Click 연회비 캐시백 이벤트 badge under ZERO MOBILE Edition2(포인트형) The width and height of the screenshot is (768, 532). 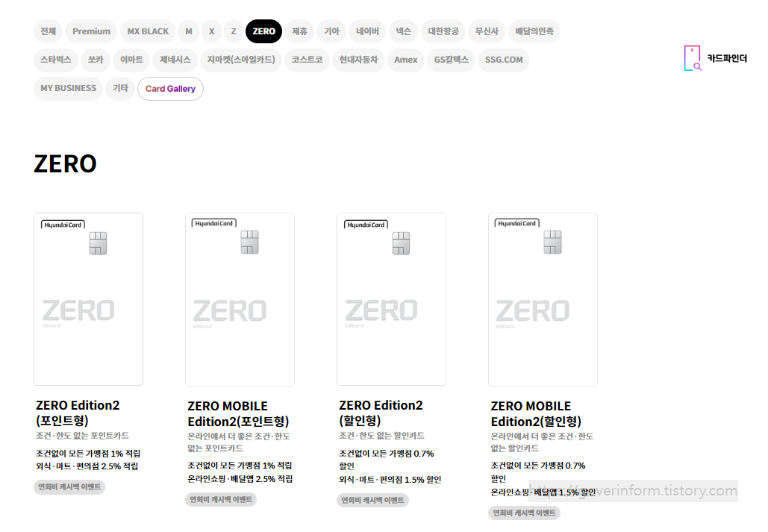pyautogui.click(x=221, y=500)
